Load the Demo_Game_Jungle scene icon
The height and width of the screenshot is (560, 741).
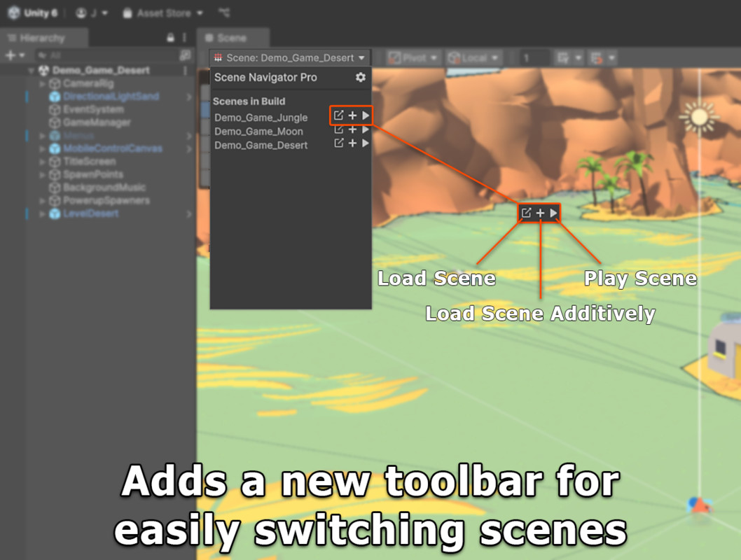click(x=338, y=115)
